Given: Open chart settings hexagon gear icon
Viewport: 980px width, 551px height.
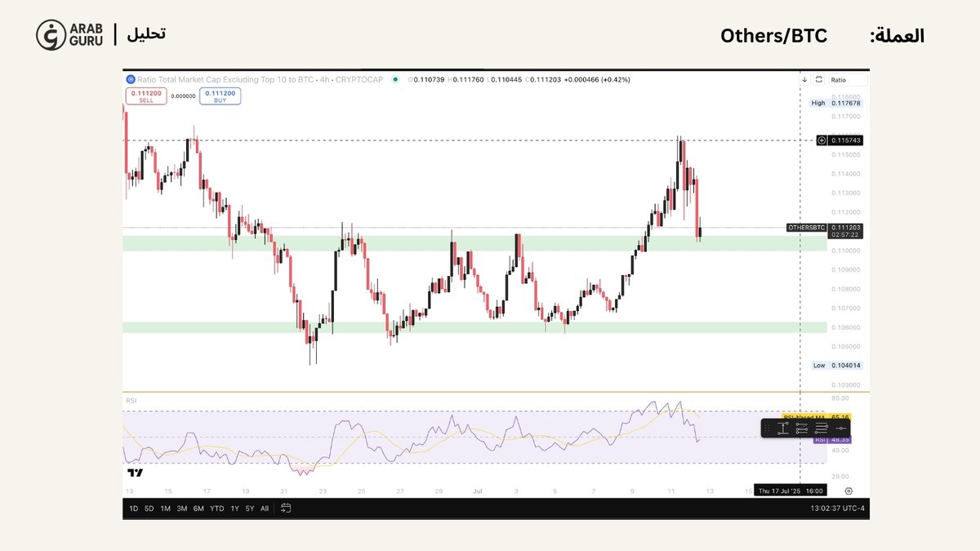Looking at the screenshot, I should click(849, 491).
